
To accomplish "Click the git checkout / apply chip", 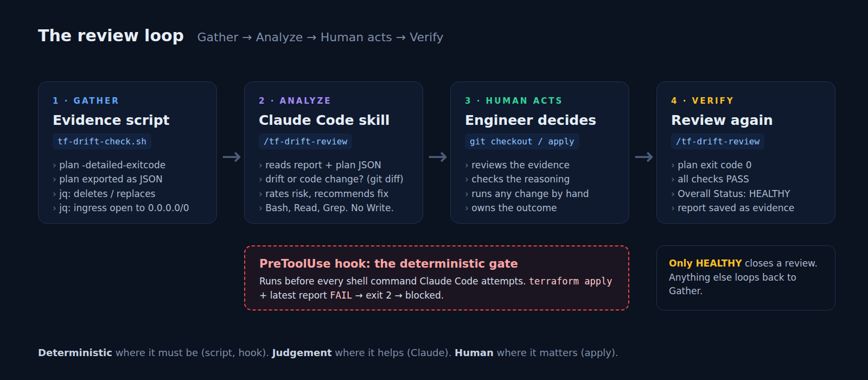I will [522, 141].
